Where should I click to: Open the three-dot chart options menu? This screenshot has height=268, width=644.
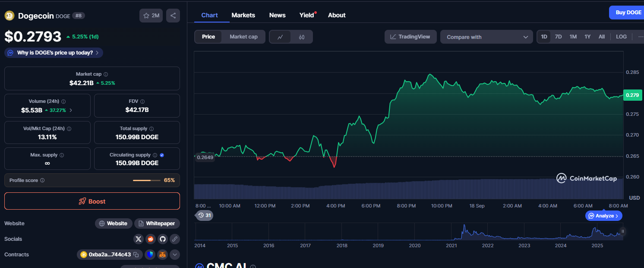click(x=641, y=37)
